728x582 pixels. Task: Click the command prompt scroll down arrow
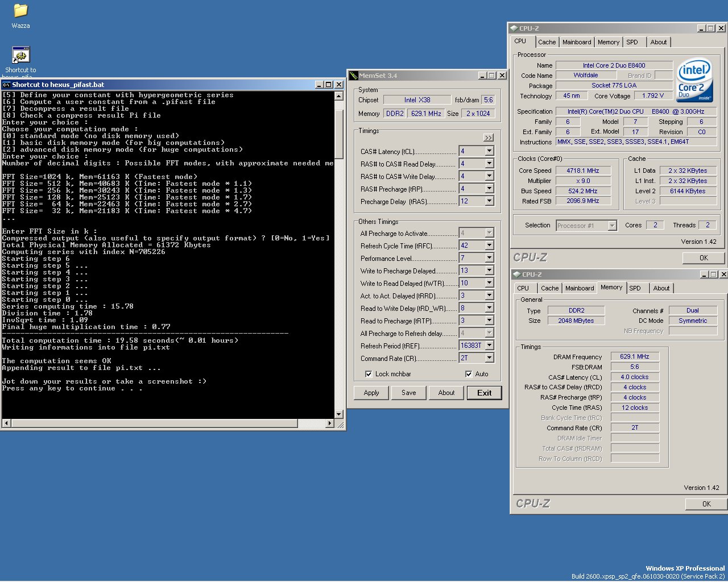pos(339,414)
